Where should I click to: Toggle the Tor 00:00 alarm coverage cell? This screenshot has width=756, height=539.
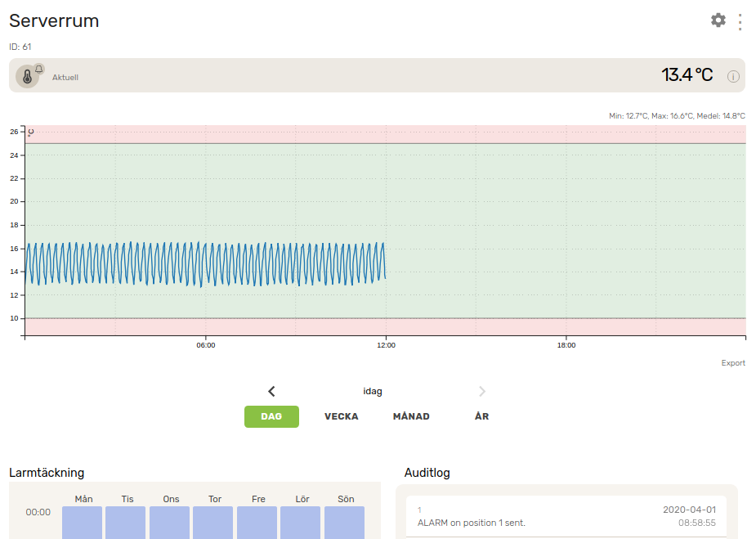pyautogui.click(x=212, y=522)
